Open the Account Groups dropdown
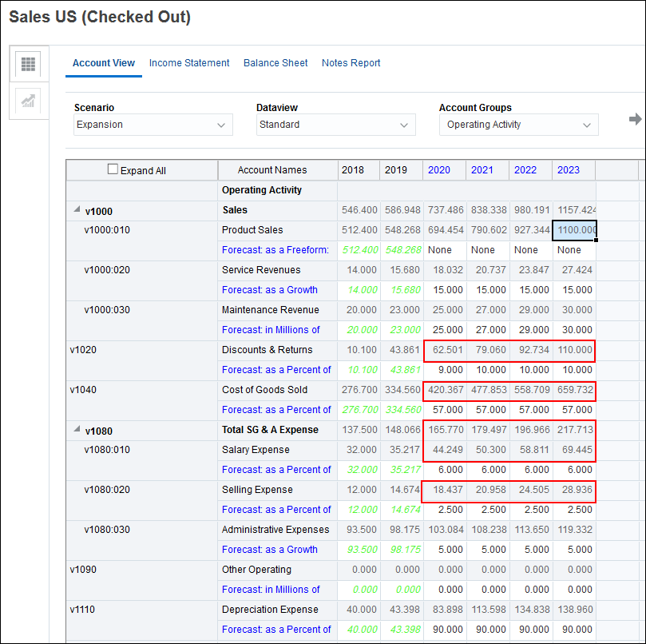Image resolution: width=646 pixels, height=644 pixels. (x=518, y=125)
